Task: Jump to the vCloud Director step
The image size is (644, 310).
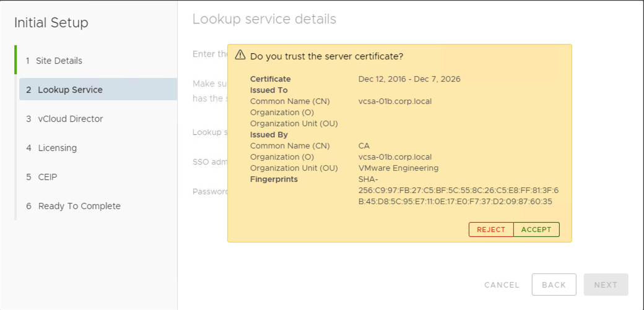Action: coord(70,119)
